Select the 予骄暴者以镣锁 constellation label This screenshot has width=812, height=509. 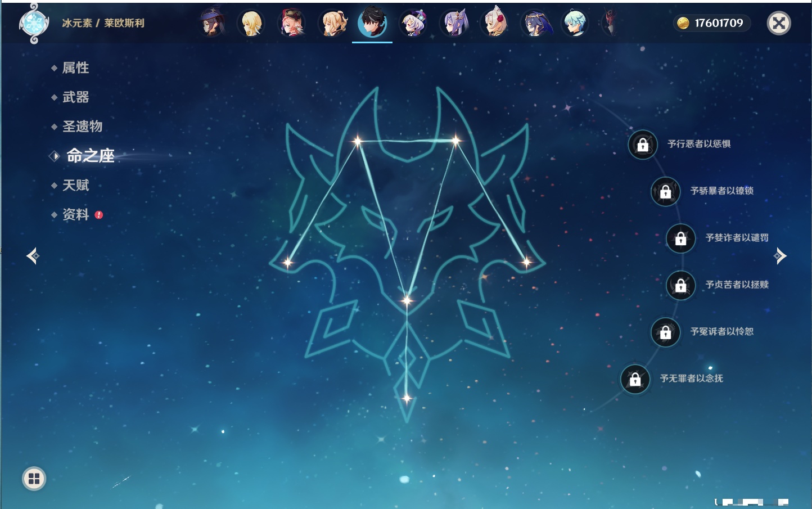click(722, 191)
